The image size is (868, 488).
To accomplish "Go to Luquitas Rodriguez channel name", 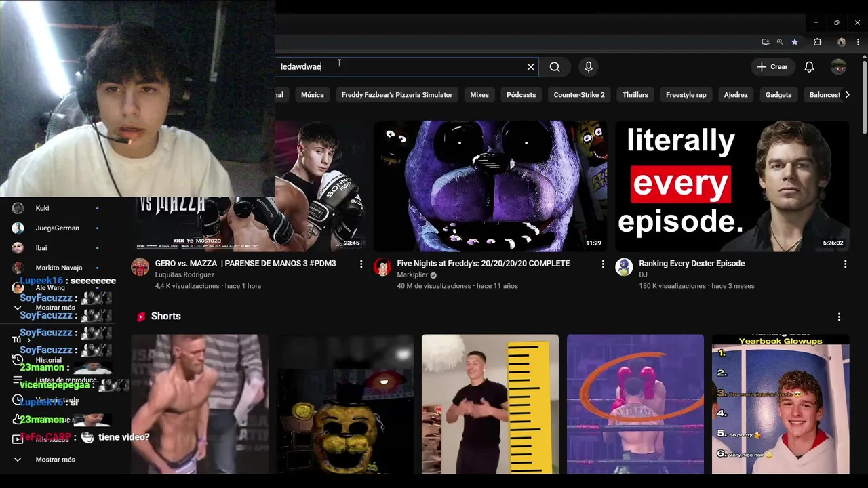I will (184, 275).
